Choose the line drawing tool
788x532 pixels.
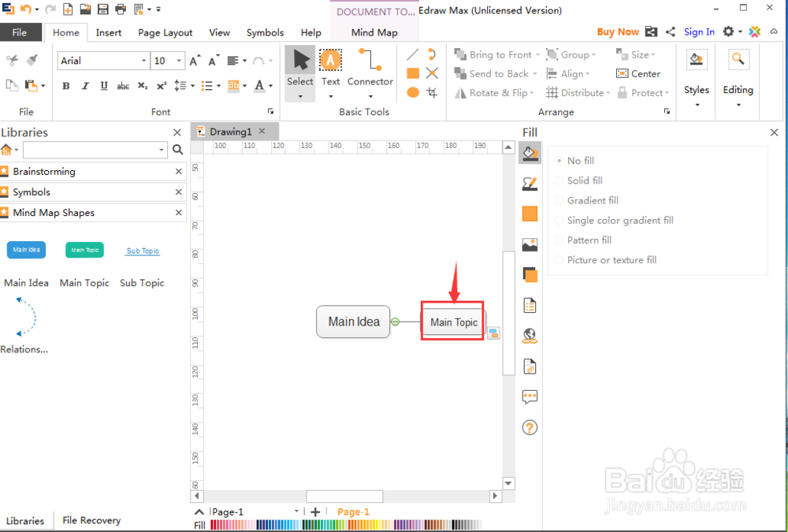413,55
